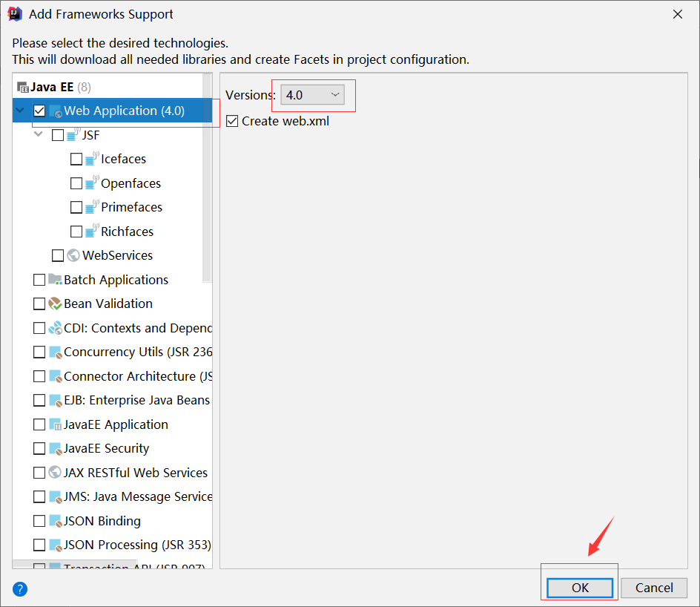Click the frameworks list horizontal scrollbar

pyautogui.click(x=75, y=565)
